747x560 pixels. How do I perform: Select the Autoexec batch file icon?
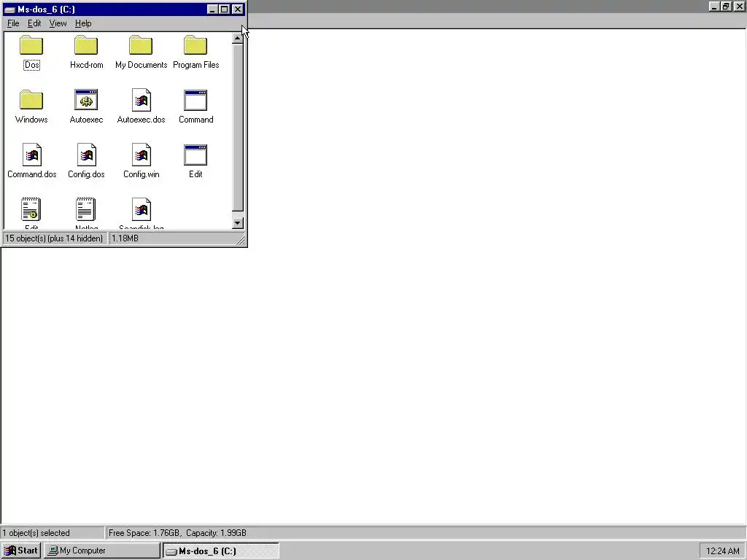(x=86, y=101)
